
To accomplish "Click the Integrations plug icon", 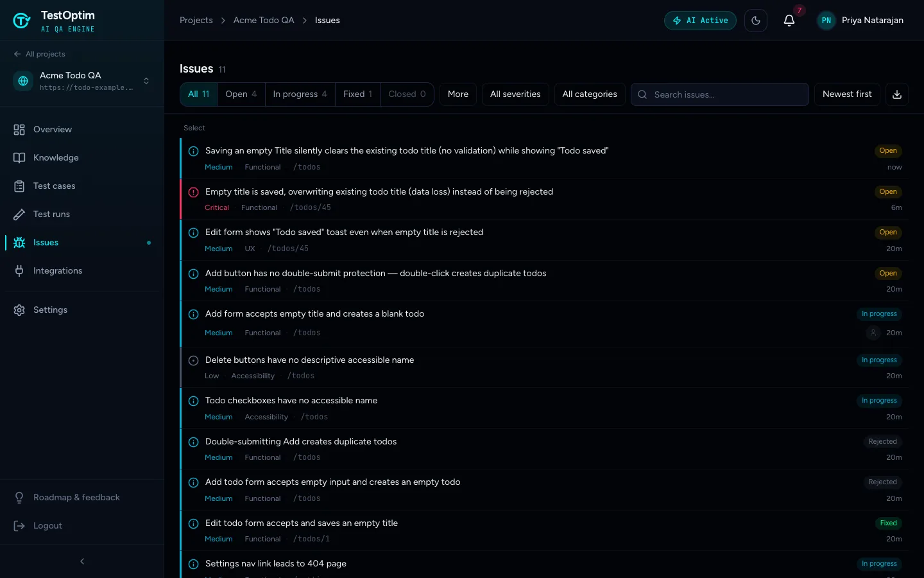I will point(19,271).
